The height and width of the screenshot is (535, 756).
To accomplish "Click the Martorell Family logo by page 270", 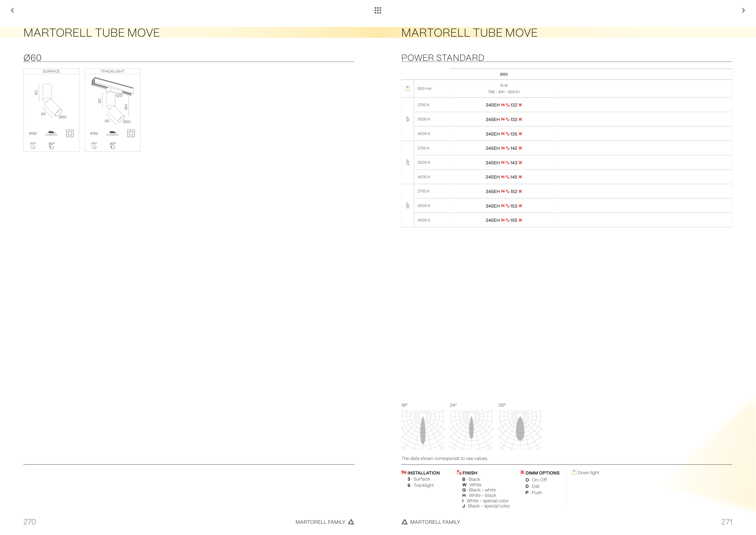I will (351, 522).
